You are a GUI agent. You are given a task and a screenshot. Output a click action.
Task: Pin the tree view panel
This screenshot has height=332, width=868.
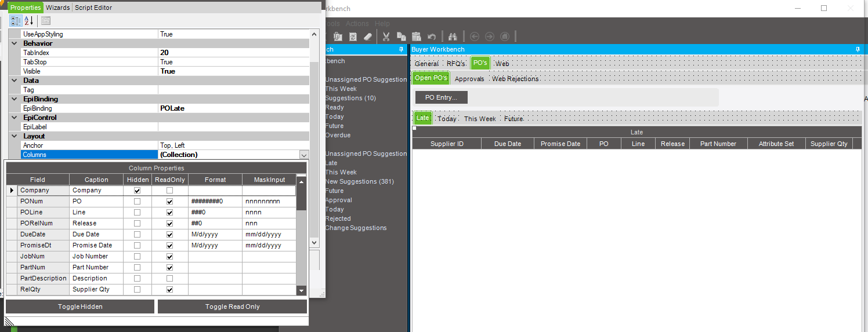click(x=402, y=49)
